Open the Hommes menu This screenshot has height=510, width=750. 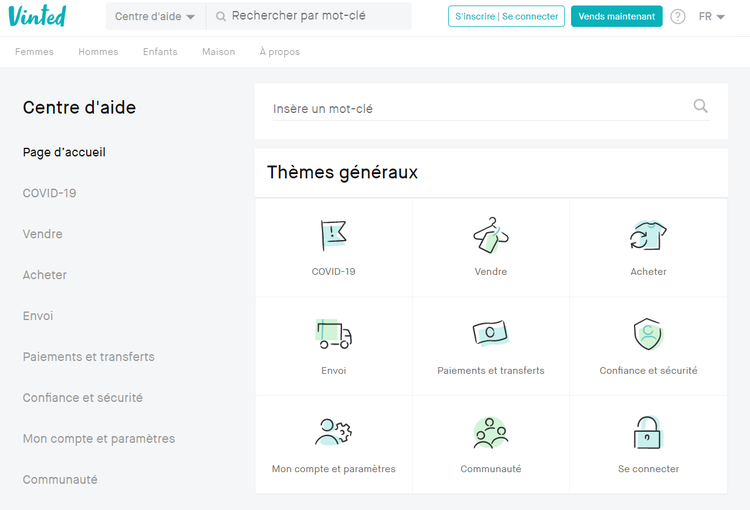pyautogui.click(x=98, y=52)
